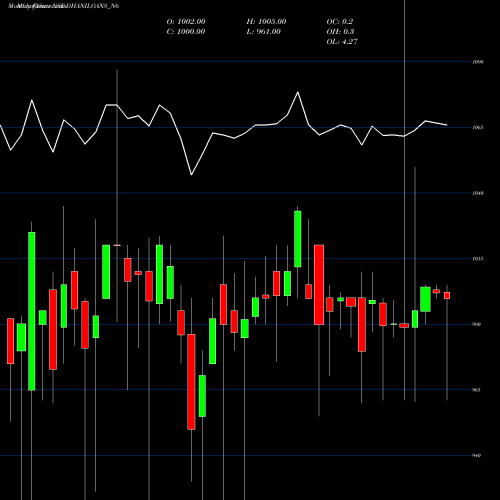The image size is (500, 500).
Task: Click the tallest green candlestick body
Action: coord(32,311)
